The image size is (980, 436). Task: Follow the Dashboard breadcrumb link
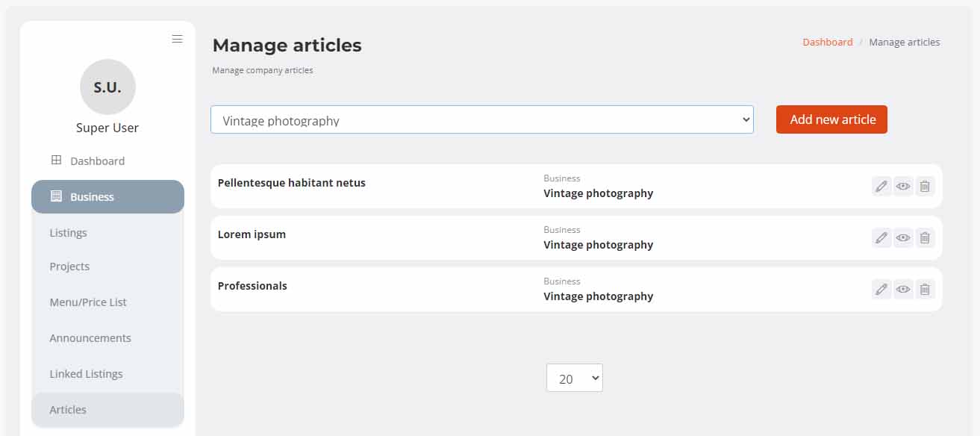click(828, 42)
